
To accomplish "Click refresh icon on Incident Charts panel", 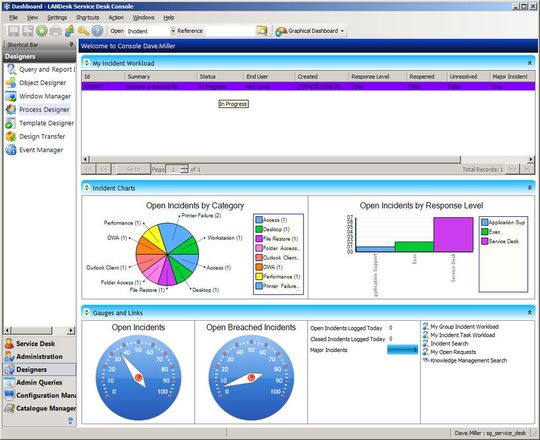I will (86, 188).
